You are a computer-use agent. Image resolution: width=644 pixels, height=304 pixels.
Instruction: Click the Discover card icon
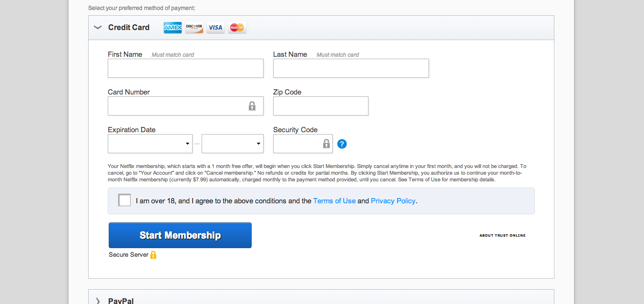click(x=194, y=28)
